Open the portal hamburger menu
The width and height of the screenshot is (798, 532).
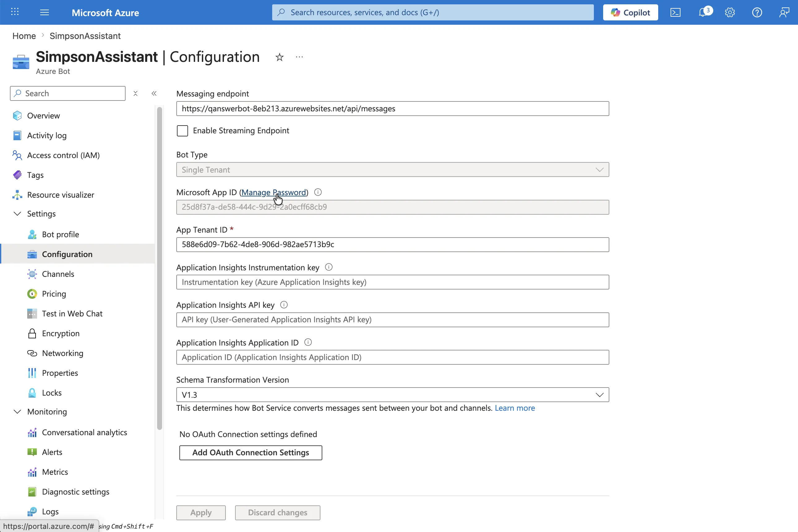click(x=45, y=13)
